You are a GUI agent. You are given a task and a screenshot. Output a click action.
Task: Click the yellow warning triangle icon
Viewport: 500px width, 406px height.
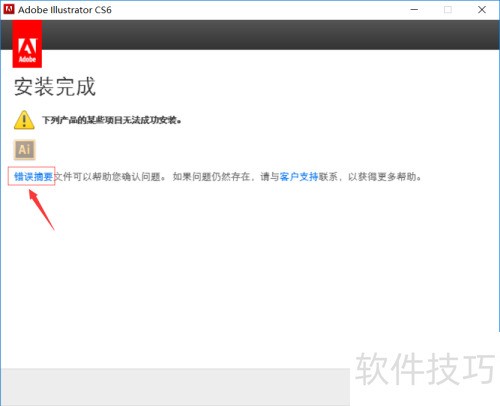[24, 120]
